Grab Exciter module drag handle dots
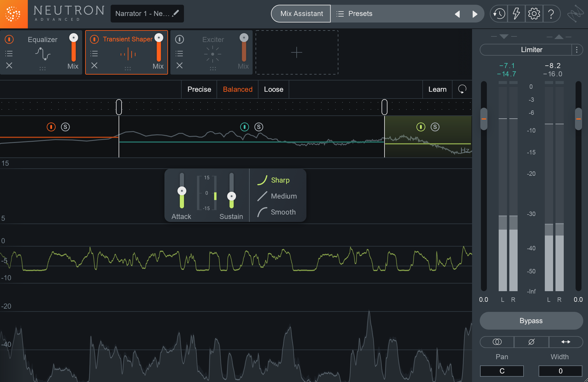 [213, 69]
